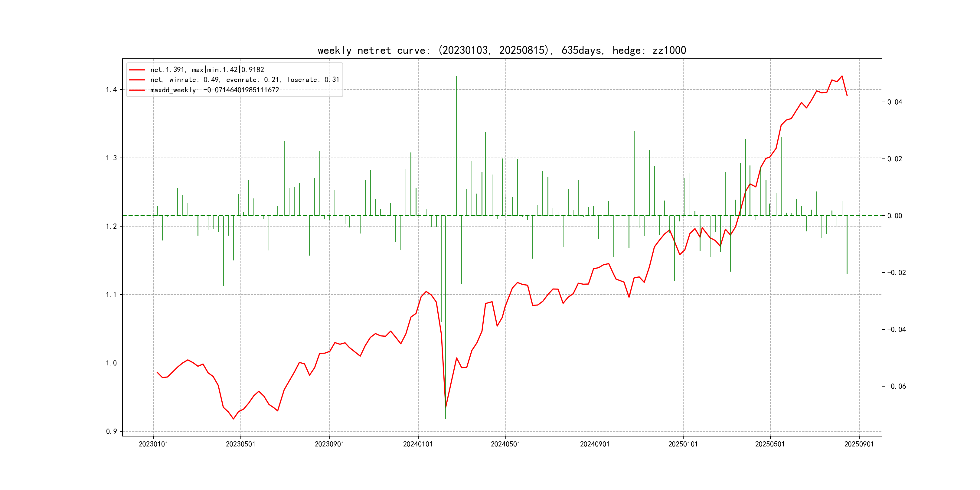
Task: Click the 20240101 x-axis date label
Action: pyautogui.click(x=418, y=444)
